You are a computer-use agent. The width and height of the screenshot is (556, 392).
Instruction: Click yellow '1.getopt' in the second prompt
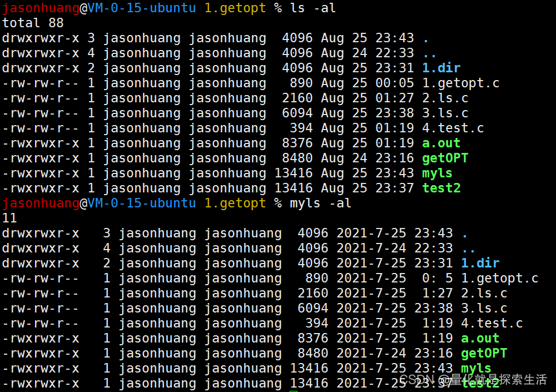(x=235, y=204)
